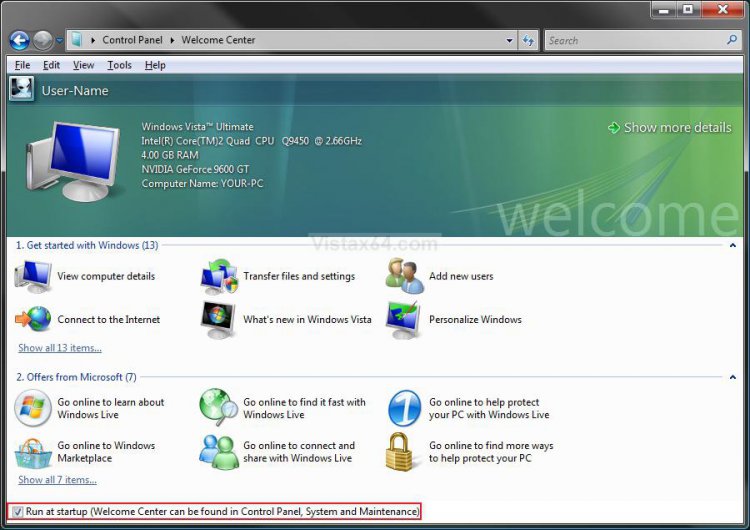Click the find it fast magnifier icon
The image size is (750, 530).
pyautogui.click(x=219, y=408)
